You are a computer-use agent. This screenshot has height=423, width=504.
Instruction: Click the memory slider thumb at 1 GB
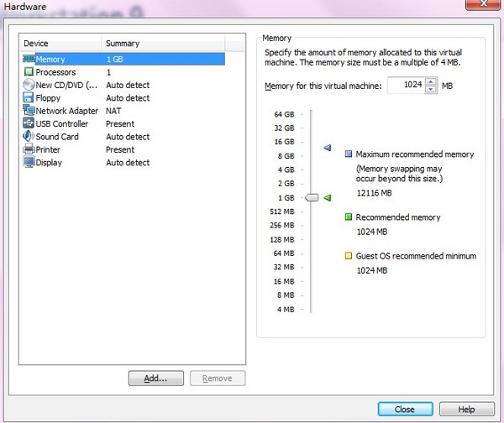312,197
